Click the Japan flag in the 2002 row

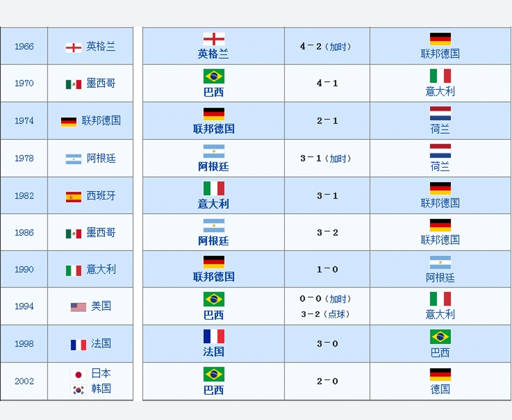pos(78,374)
